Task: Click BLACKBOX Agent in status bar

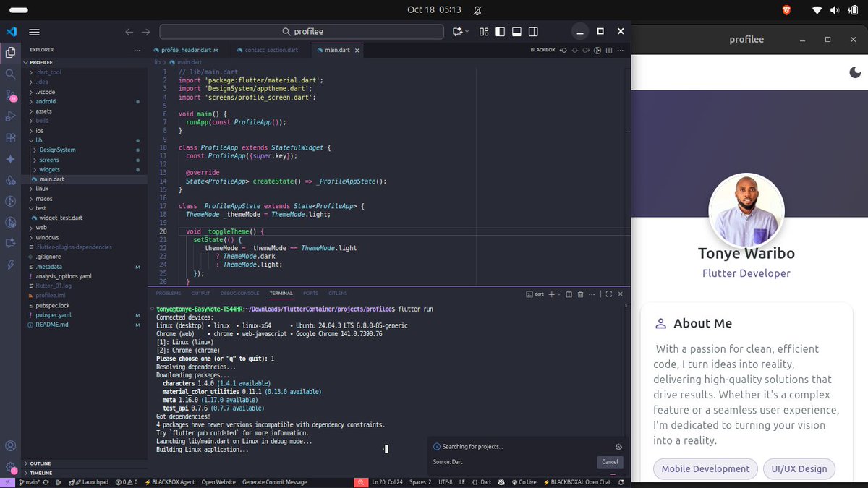Action: (169, 482)
